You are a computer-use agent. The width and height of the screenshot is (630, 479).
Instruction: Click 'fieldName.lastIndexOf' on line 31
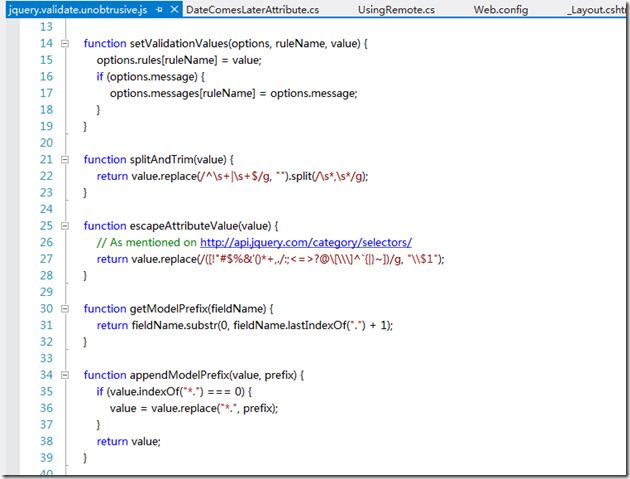[290, 325]
